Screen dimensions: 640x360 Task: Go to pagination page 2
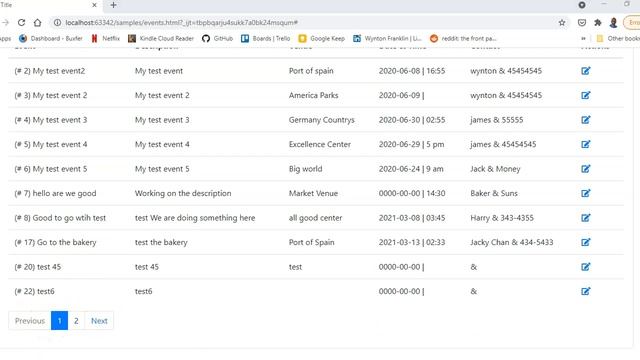pos(76,321)
